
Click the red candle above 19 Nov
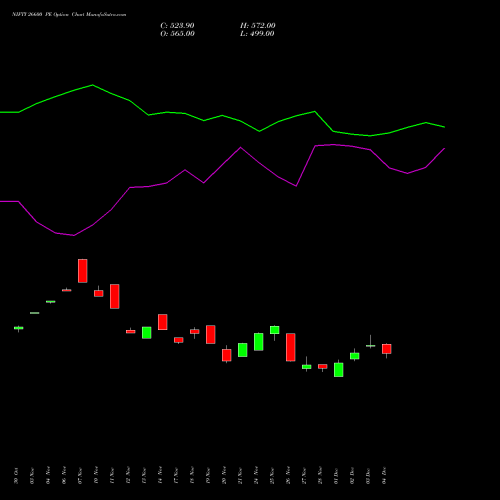211,334
